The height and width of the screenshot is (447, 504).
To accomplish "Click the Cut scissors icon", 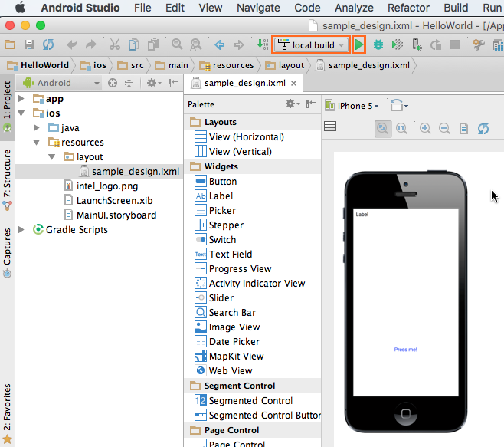I will pos(115,45).
